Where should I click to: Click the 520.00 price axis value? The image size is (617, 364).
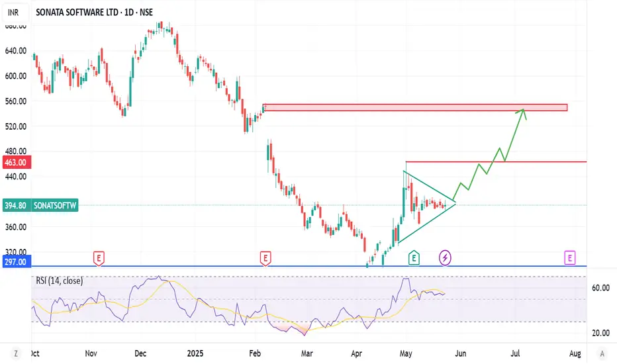pos(16,126)
